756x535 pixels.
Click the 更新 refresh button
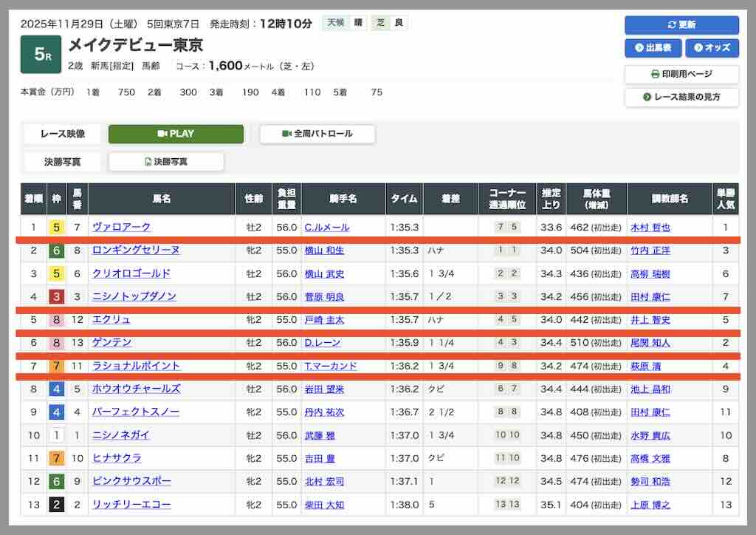coord(681,24)
